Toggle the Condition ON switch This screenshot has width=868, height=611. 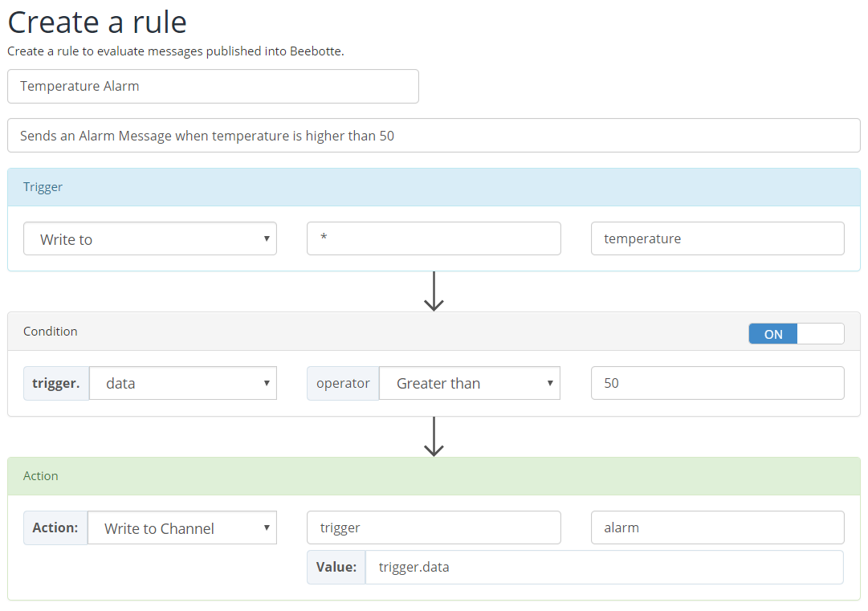click(796, 334)
